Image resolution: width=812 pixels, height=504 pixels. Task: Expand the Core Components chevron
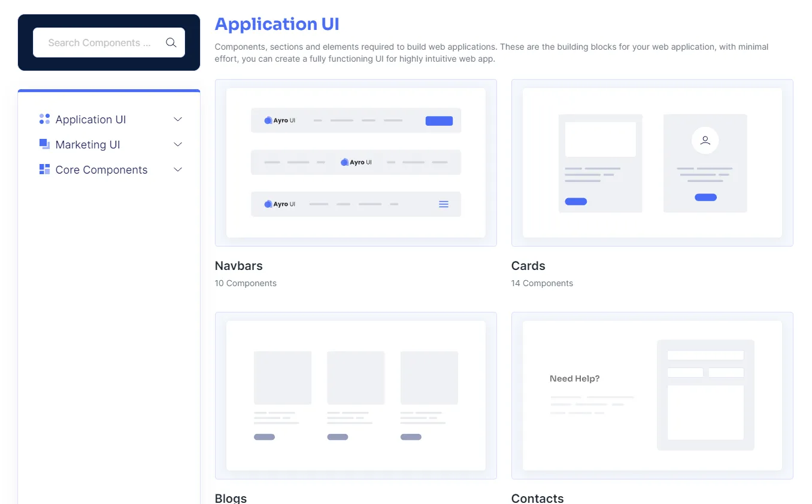[177, 169]
